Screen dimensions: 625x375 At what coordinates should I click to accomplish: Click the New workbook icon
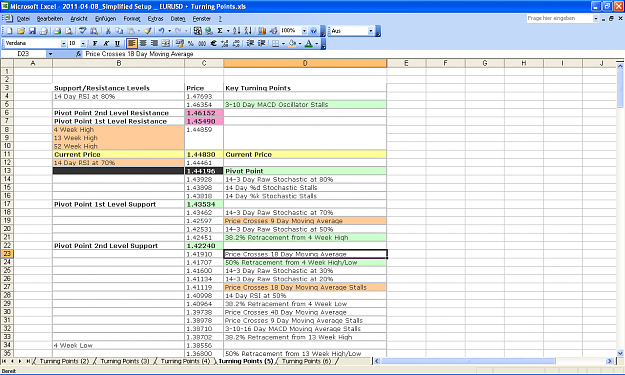(9, 31)
